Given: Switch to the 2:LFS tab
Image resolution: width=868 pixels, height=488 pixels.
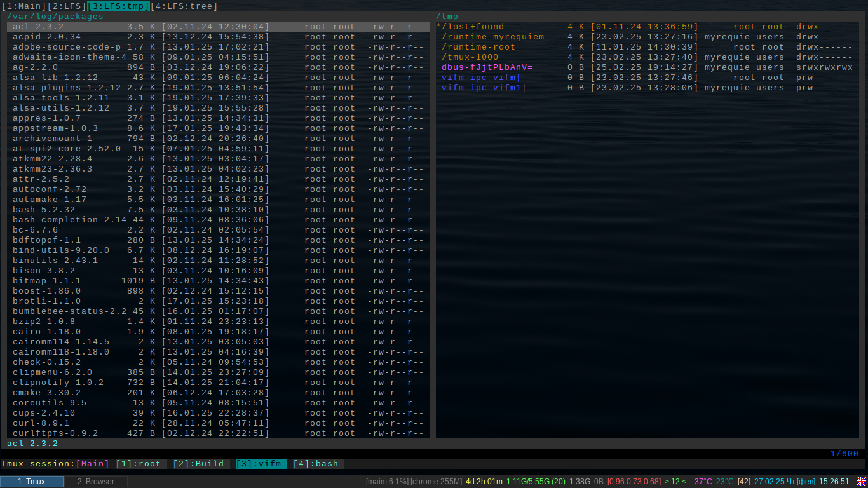Looking at the screenshot, I should (x=67, y=6).
